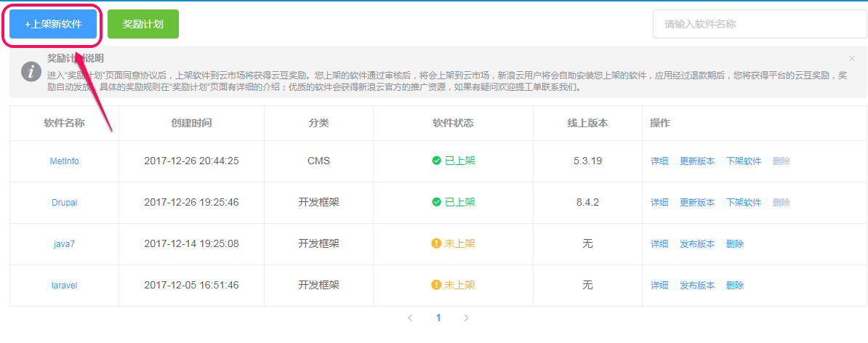
Task: Go to previous page arrow in pagination
Action: (410, 318)
